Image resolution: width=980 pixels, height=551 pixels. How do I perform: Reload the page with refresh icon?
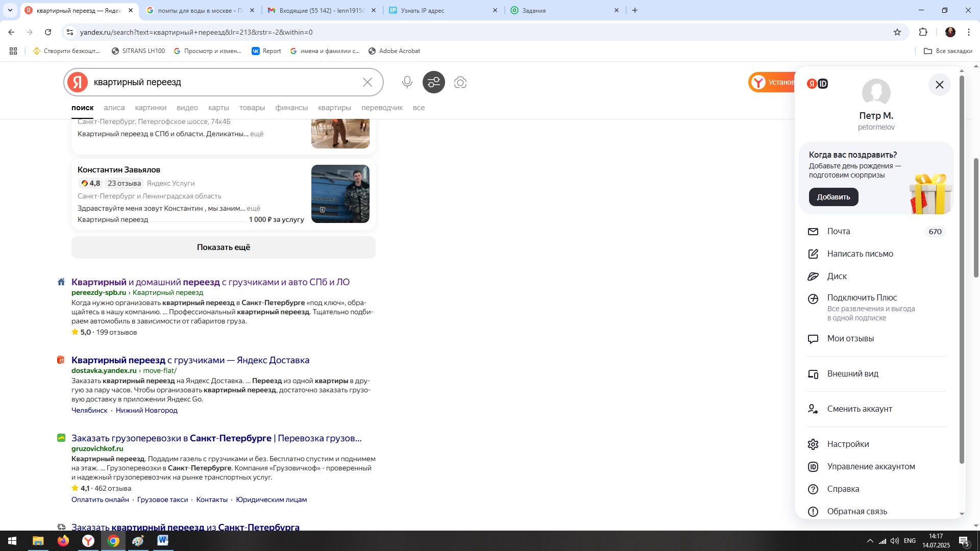tap(48, 32)
